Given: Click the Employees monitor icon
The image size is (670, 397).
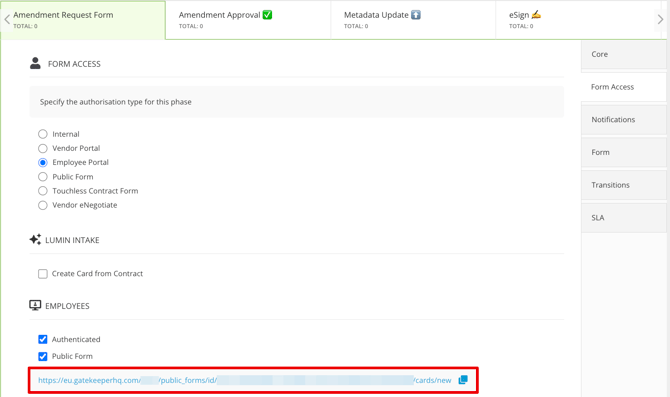Looking at the screenshot, I should [x=35, y=305].
